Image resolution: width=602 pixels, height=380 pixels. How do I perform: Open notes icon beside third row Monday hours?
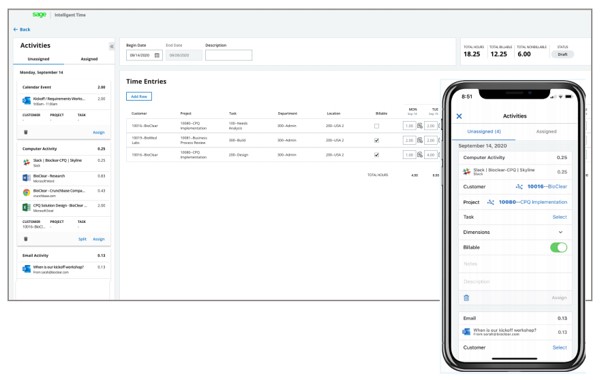click(420, 155)
